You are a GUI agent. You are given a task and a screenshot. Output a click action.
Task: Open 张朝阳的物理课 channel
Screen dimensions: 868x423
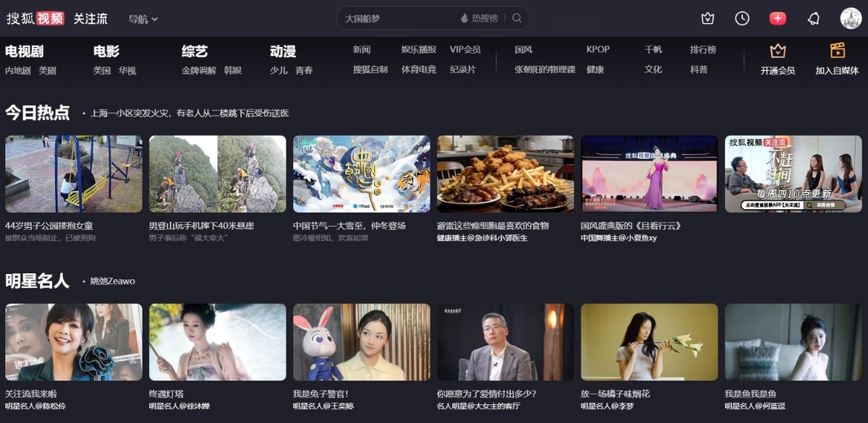pos(545,70)
